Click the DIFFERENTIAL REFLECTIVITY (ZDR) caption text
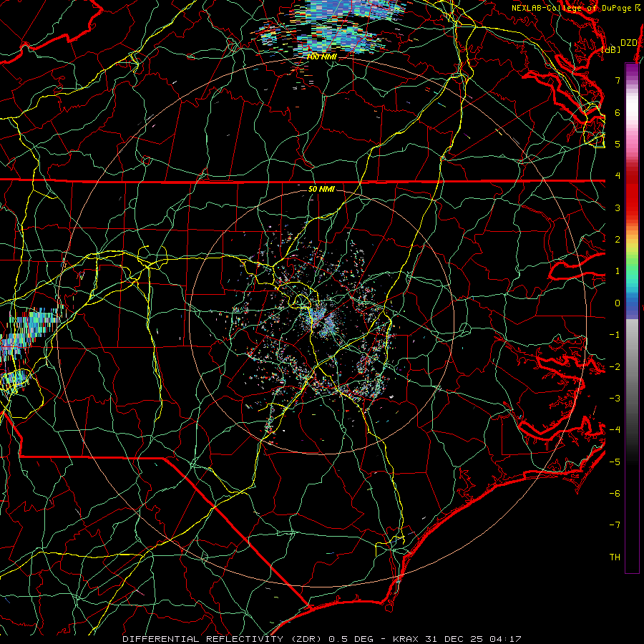The width and height of the screenshot is (644, 644). [x=223, y=639]
